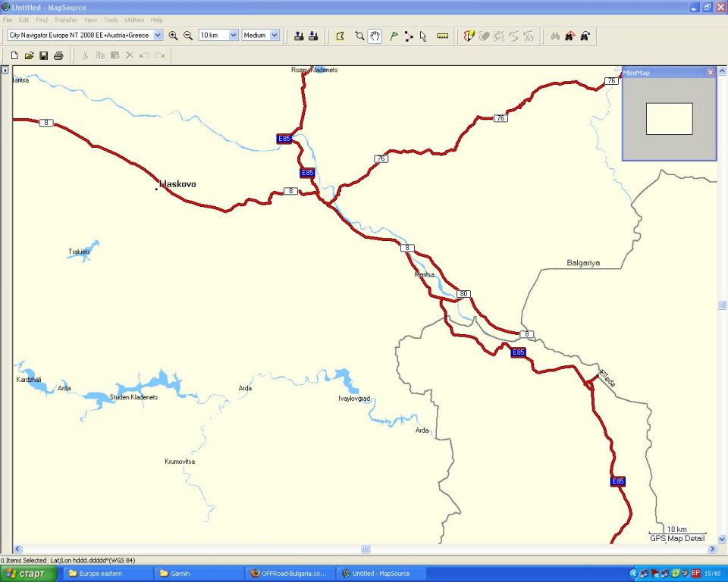
Task: Click the Trakiets label on map
Action: pyautogui.click(x=79, y=252)
